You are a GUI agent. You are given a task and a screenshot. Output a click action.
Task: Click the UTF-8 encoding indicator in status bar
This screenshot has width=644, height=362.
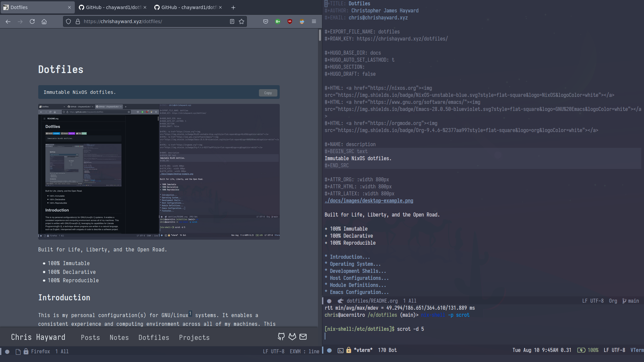[276, 351]
